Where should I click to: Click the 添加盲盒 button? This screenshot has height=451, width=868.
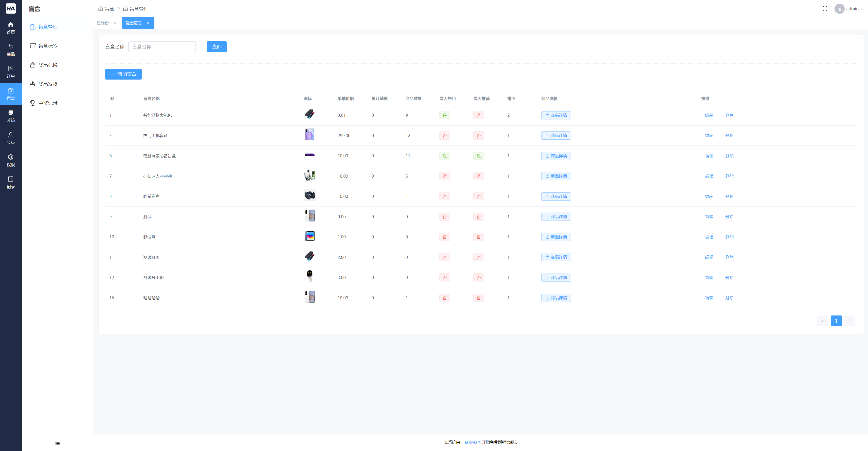(x=123, y=74)
